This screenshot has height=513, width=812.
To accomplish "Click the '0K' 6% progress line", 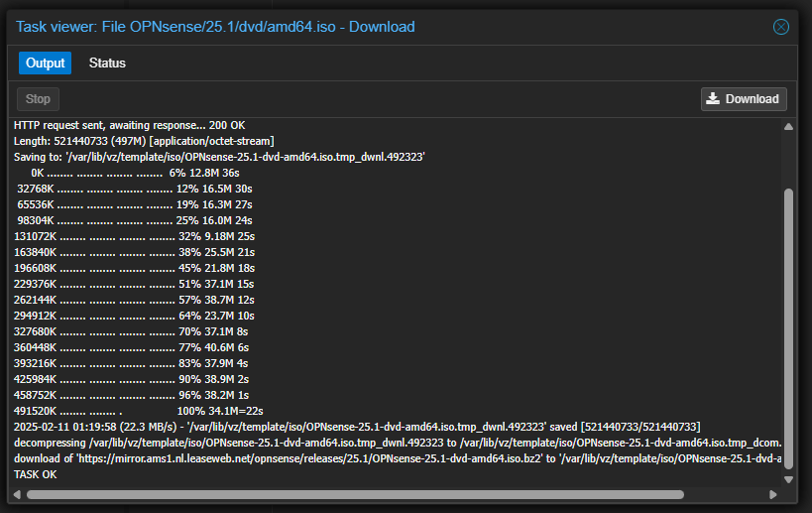I will pos(135,173).
